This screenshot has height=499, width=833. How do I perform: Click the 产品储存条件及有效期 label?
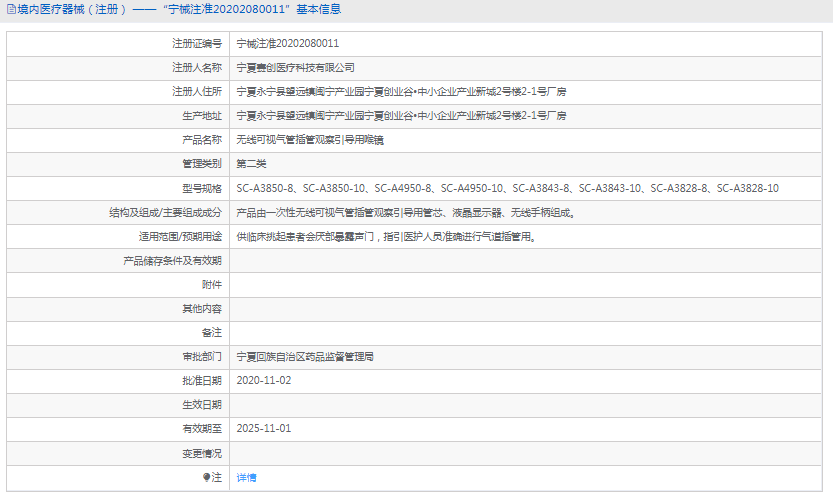(x=172, y=260)
